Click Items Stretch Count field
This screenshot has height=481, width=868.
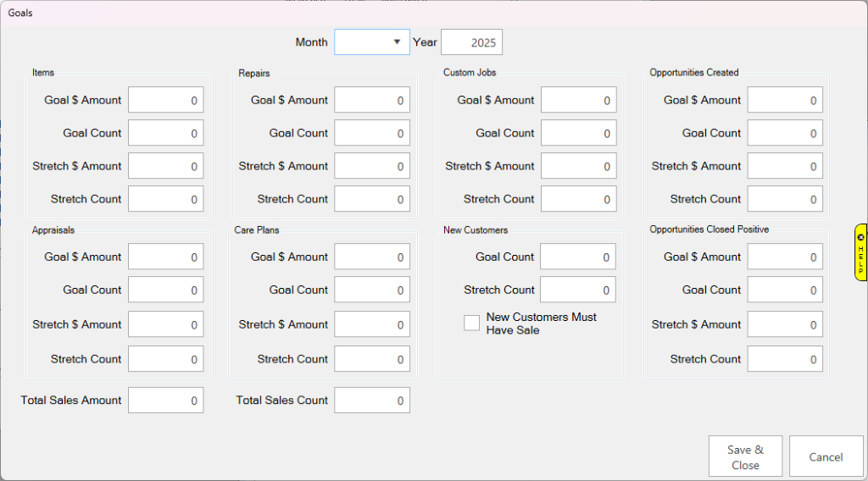pyautogui.click(x=166, y=199)
